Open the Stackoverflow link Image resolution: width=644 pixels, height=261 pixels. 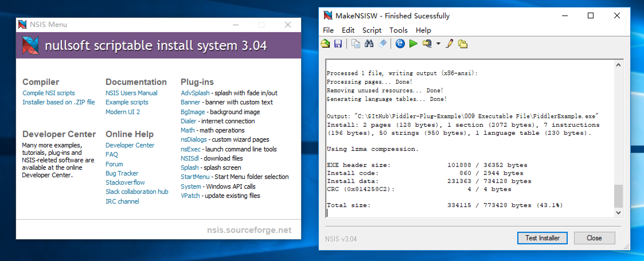coord(125,182)
